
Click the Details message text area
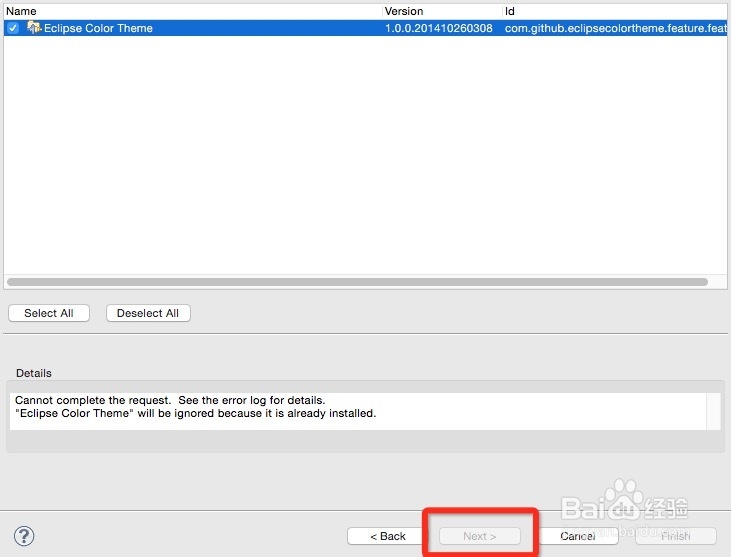tap(358, 411)
